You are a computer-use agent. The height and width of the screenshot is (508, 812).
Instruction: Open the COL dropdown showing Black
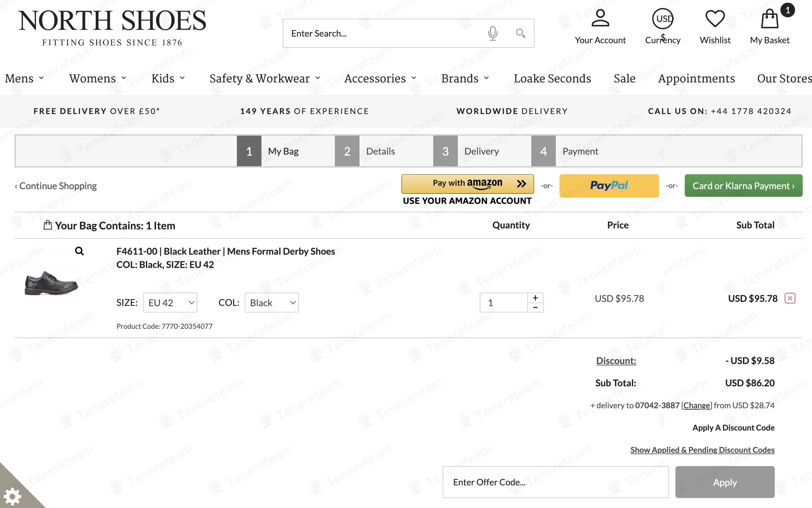pyautogui.click(x=271, y=303)
